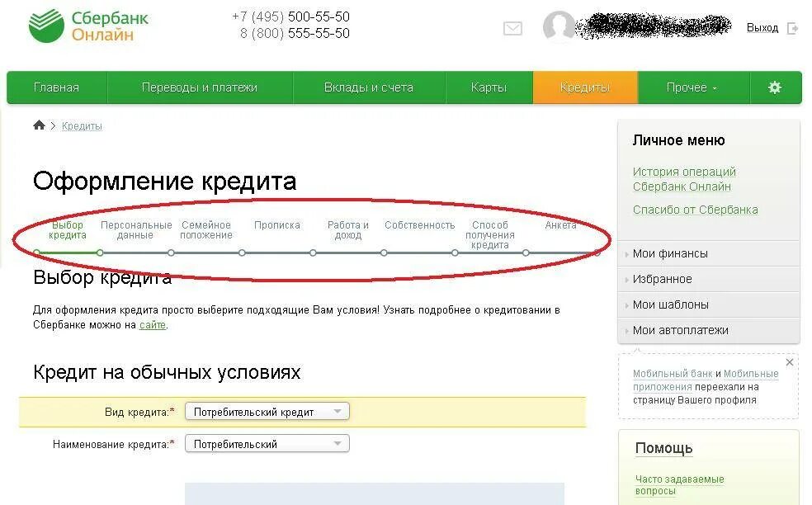Open Переводы и платежи tab

200,87
